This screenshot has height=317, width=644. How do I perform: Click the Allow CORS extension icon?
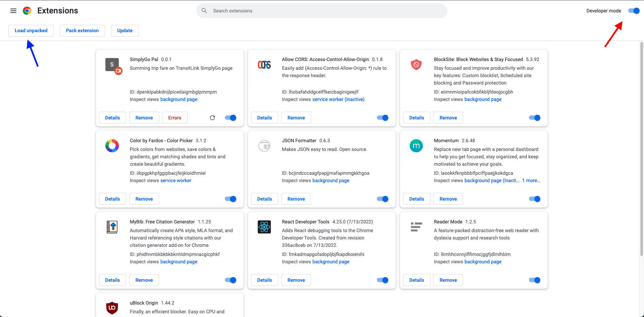point(264,65)
